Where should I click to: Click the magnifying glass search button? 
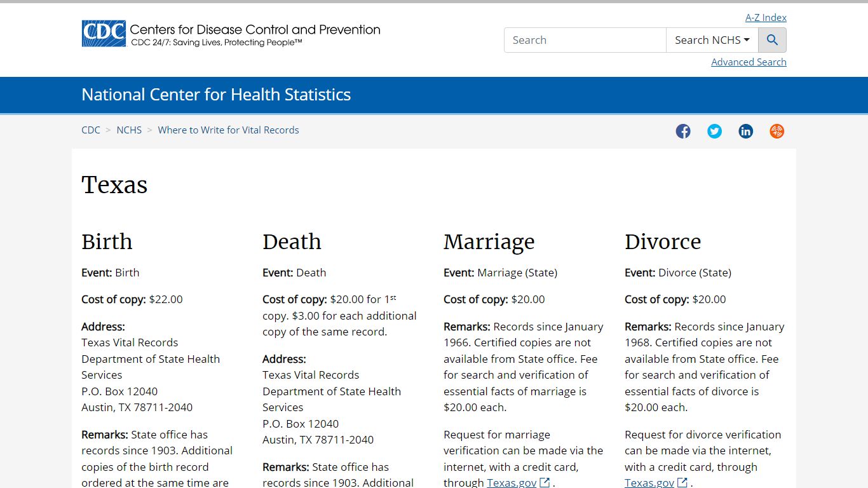772,40
